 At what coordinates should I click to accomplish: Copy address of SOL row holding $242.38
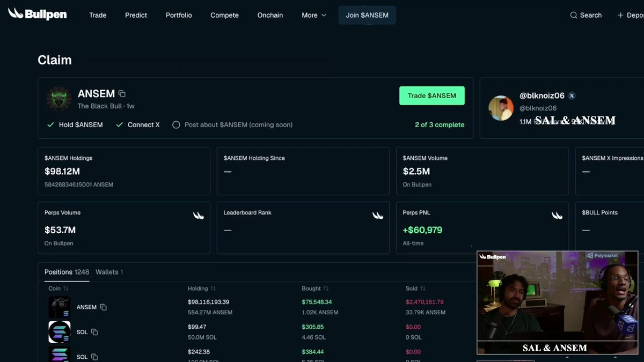pyautogui.click(x=94, y=357)
